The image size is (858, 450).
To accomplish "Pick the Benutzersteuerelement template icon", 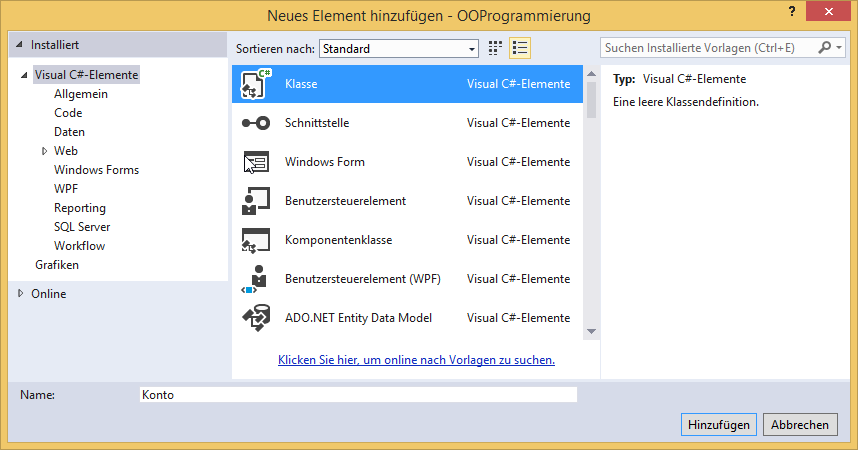I will (x=255, y=201).
